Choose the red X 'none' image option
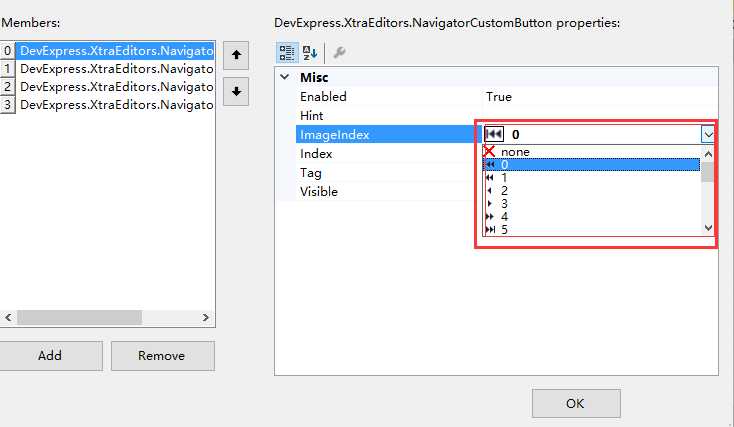 pos(591,152)
